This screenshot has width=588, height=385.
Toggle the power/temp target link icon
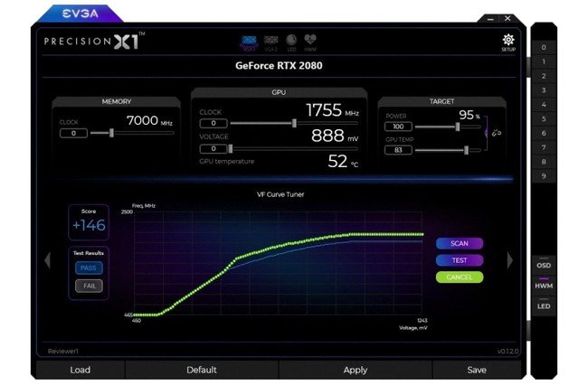coord(496,133)
